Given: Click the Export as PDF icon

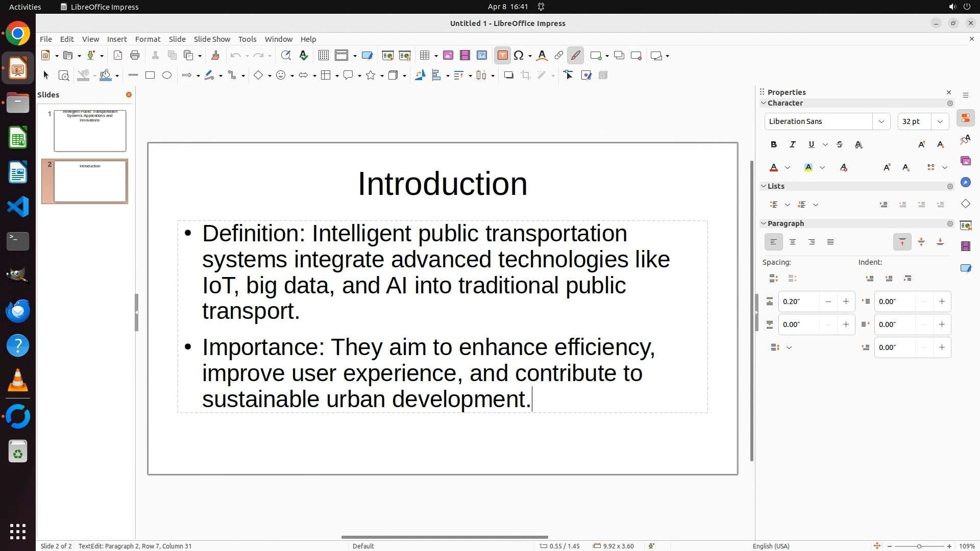Looking at the screenshot, I should (x=118, y=56).
